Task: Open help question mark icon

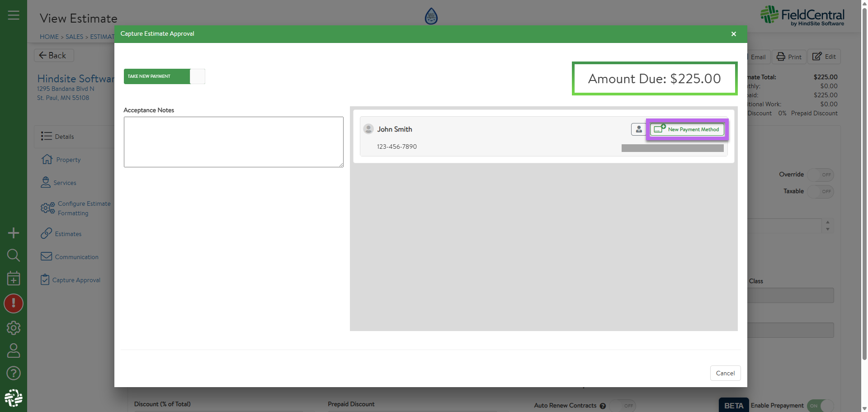Action: coord(14,373)
